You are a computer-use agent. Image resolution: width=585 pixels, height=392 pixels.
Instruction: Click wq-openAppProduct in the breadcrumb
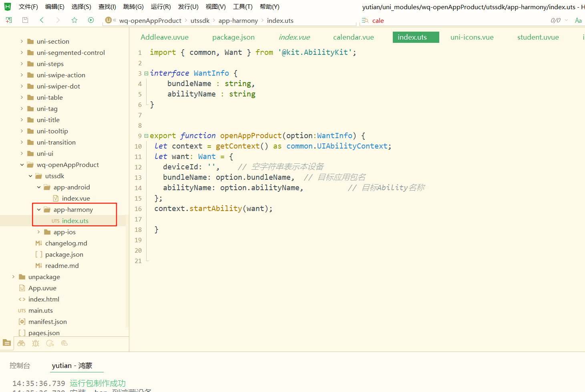(x=150, y=20)
